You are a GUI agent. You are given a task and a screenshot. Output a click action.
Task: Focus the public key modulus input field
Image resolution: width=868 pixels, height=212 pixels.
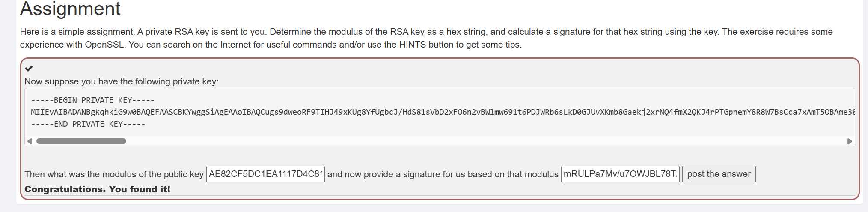(265, 174)
